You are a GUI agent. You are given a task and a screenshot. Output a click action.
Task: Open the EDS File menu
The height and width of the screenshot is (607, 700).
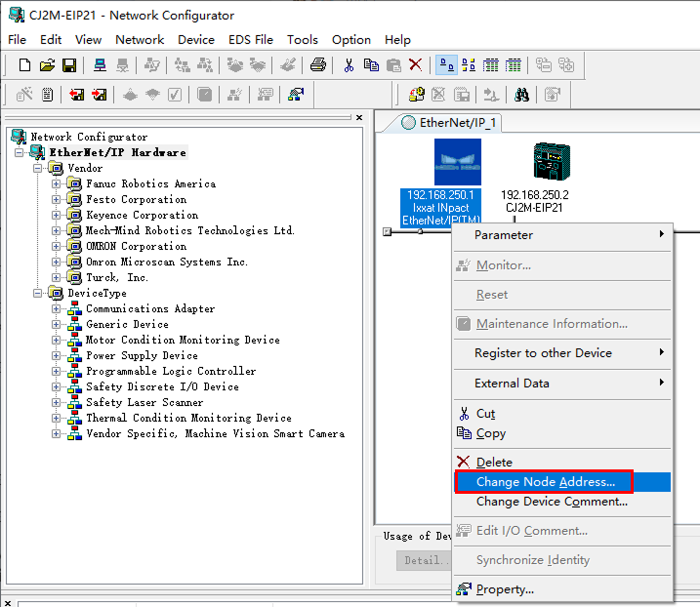pyautogui.click(x=251, y=40)
